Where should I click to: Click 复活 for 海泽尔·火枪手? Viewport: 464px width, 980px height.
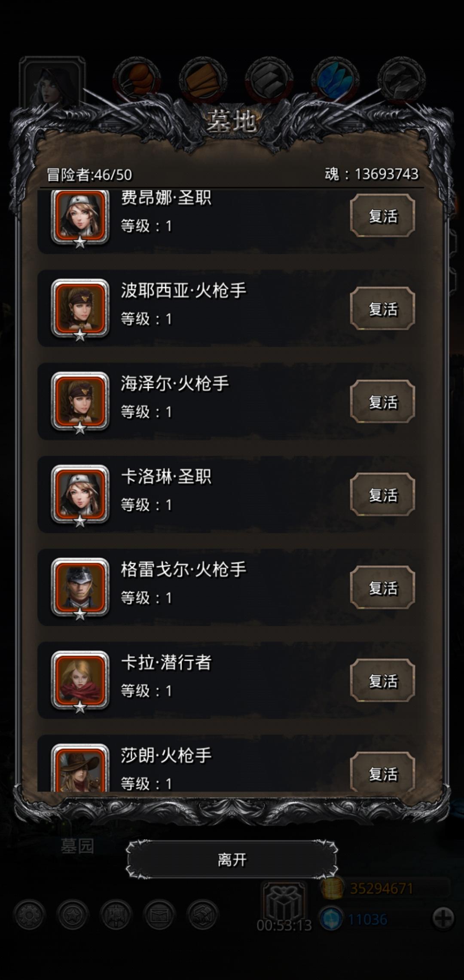point(382,402)
